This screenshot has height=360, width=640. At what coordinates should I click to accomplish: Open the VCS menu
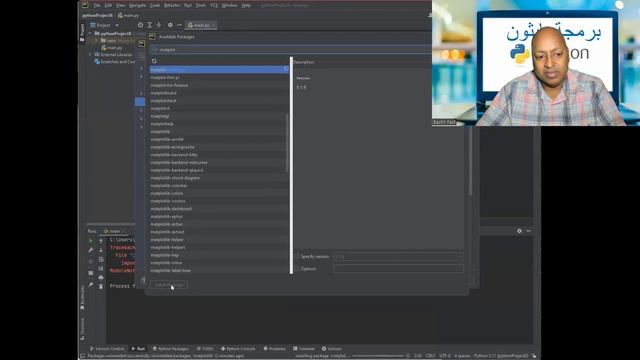[x=214, y=5]
